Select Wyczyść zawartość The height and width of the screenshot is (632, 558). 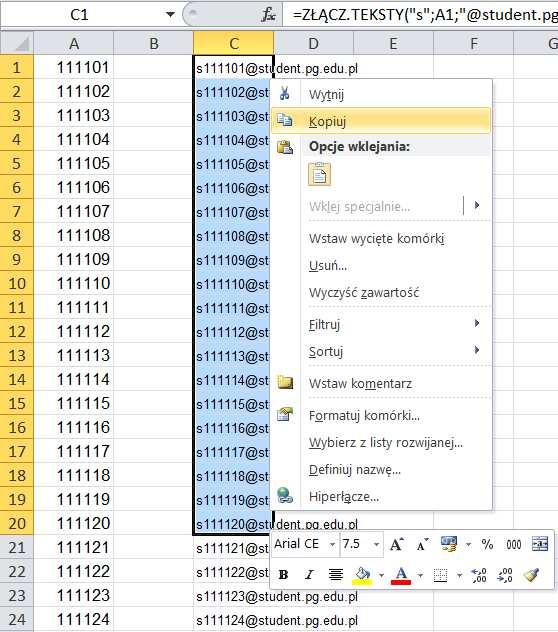pyautogui.click(x=381, y=293)
